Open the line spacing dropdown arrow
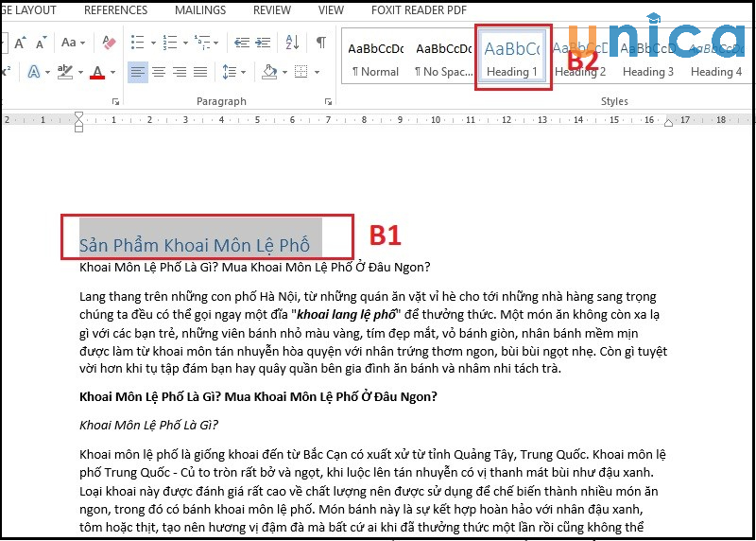The height and width of the screenshot is (541, 756). pos(243,73)
